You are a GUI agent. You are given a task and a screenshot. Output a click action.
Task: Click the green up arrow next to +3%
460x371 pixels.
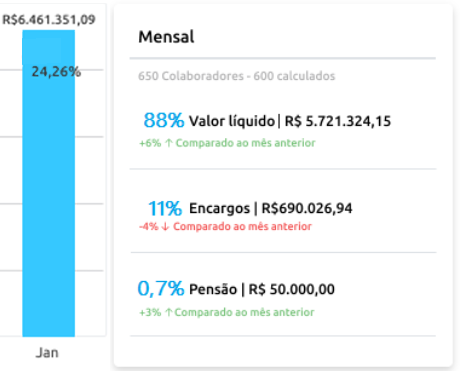point(169,312)
